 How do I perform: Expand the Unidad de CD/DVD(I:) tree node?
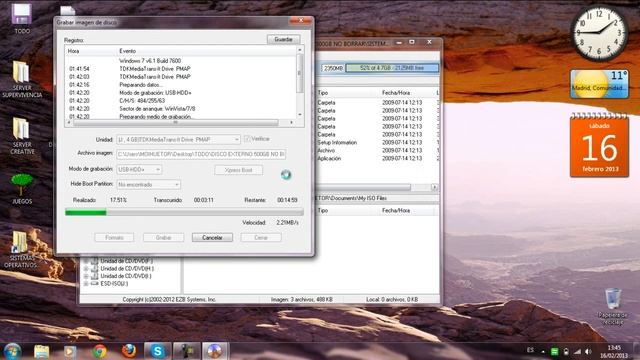click(86, 276)
